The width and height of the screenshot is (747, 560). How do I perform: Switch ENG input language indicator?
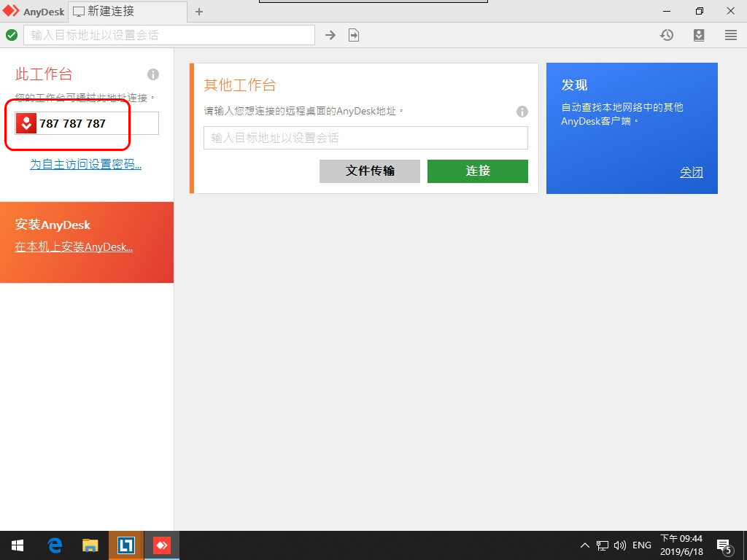coord(642,545)
